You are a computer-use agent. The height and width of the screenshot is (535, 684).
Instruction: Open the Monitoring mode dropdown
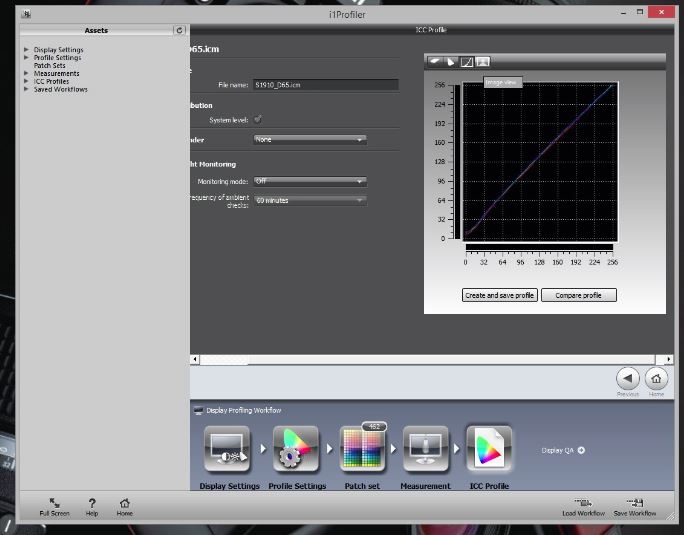tap(310, 181)
